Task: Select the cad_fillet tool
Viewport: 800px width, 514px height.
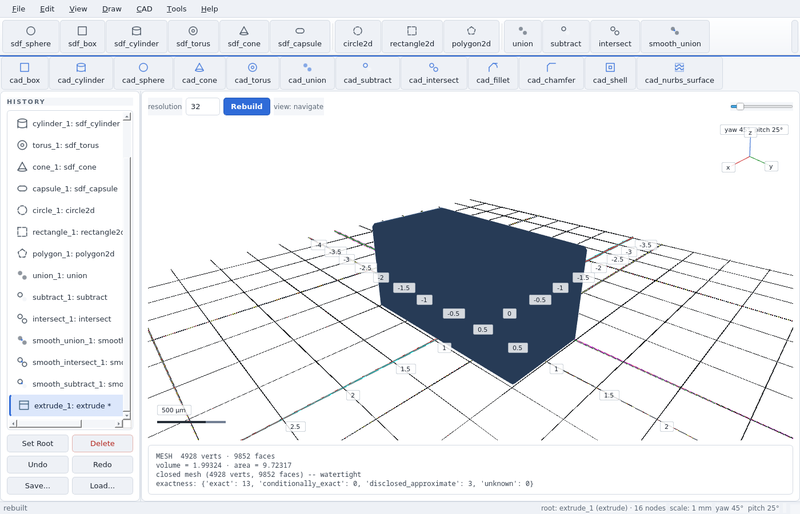Action: (493, 74)
